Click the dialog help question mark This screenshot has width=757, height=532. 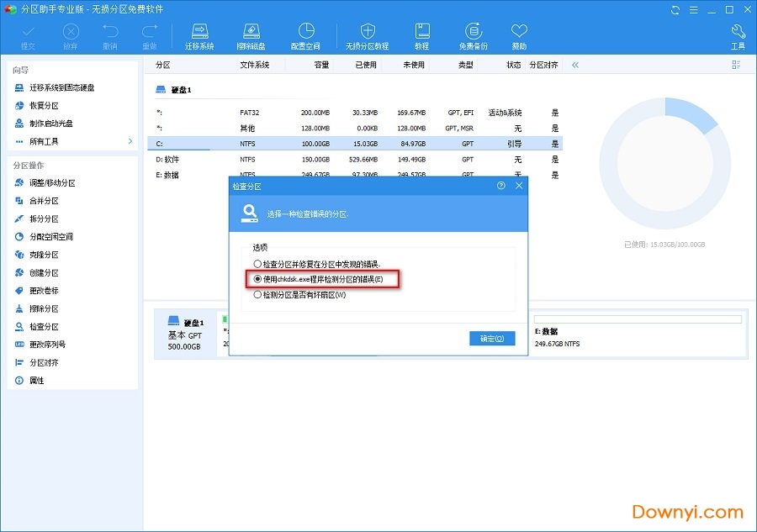[x=501, y=186]
